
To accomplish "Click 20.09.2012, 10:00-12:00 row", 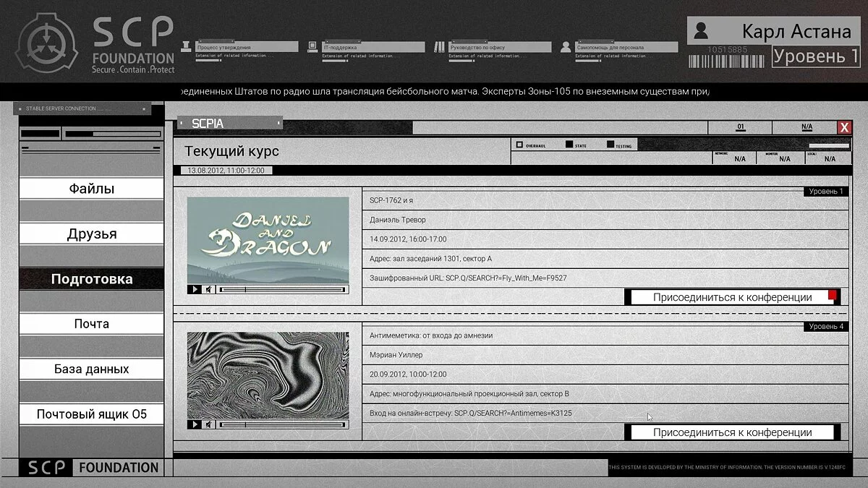I will click(x=605, y=374).
